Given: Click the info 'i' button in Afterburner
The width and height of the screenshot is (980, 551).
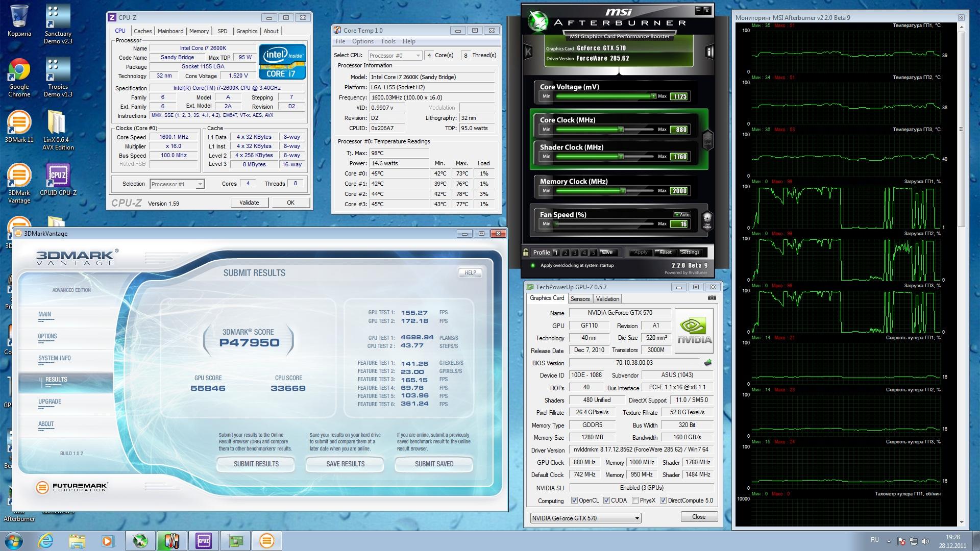Looking at the screenshot, I should click(x=709, y=52).
